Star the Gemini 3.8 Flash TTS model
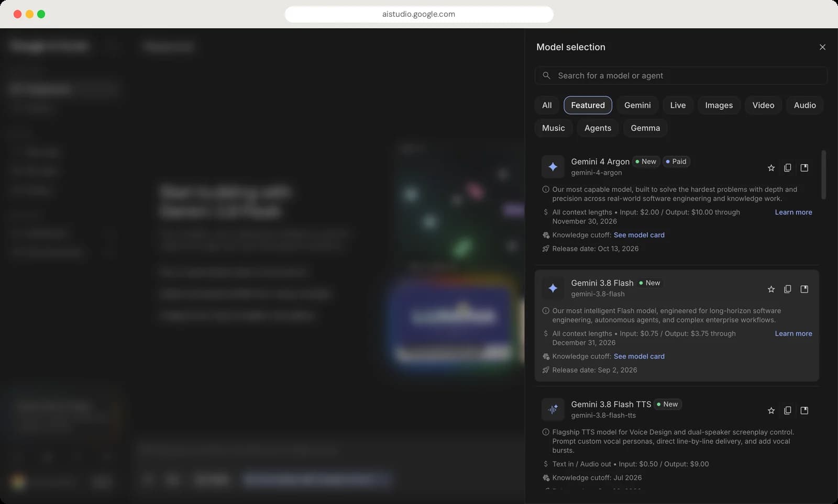Screen dimensions: 838x504 771,411
